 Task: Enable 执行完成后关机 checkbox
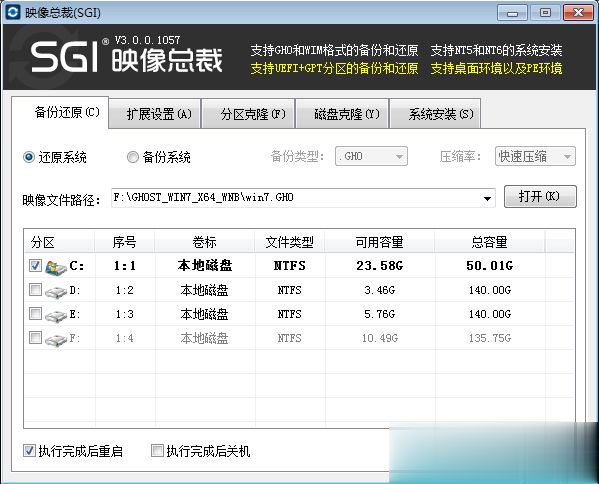tap(157, 450)
